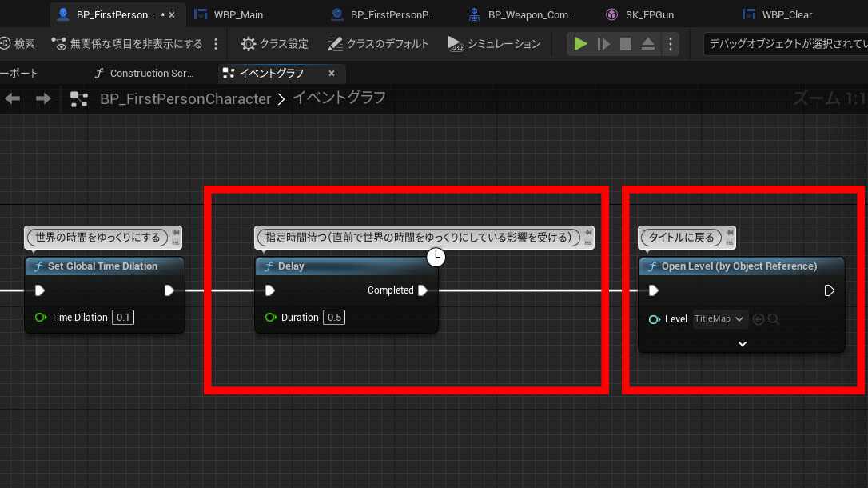Open the debug object selection dropdown
868x488 pixels.
(x=783, y=44)
